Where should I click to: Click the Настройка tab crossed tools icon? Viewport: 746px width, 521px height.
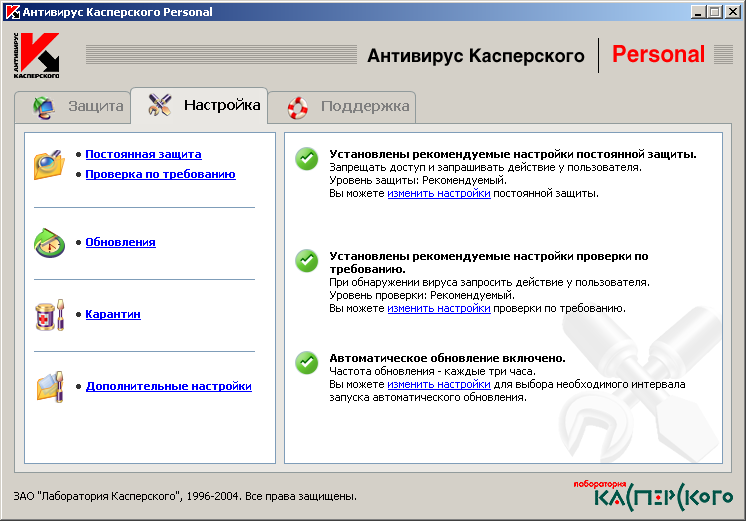click(x=159, y=105)
